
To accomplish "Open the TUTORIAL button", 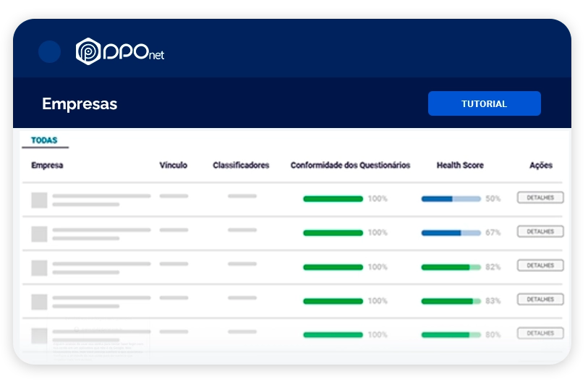I will pos(484,103).
